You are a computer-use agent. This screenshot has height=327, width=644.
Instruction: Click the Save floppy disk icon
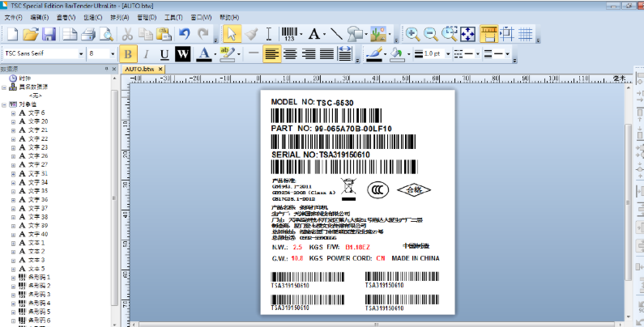49,34
